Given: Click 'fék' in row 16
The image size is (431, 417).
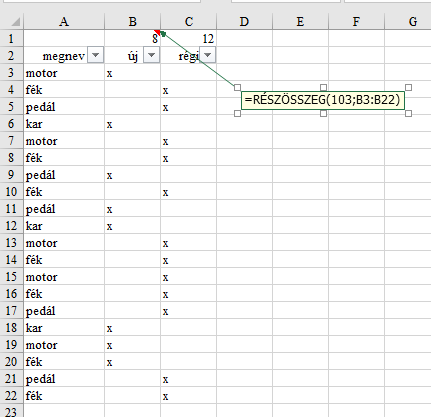Looking at the screenshot, I should [34, 294].
